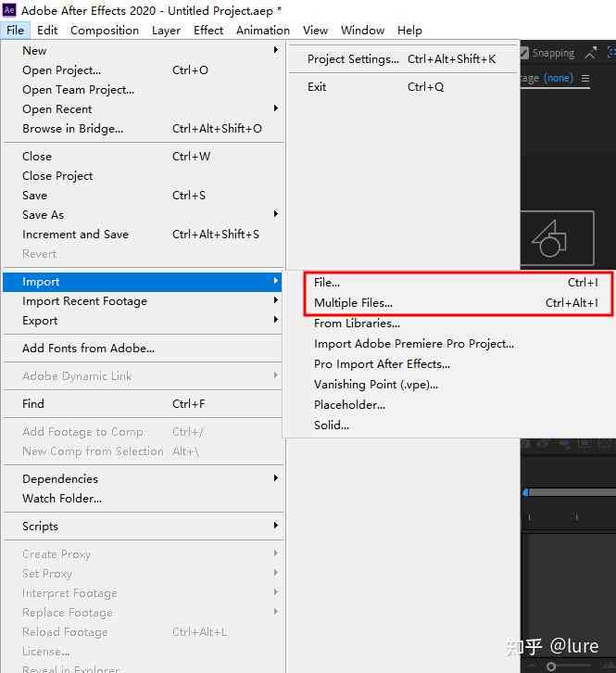Select Close in the File menu
Image resolution: width=616 pixels, height=673 pixels.
pos(143,157)
